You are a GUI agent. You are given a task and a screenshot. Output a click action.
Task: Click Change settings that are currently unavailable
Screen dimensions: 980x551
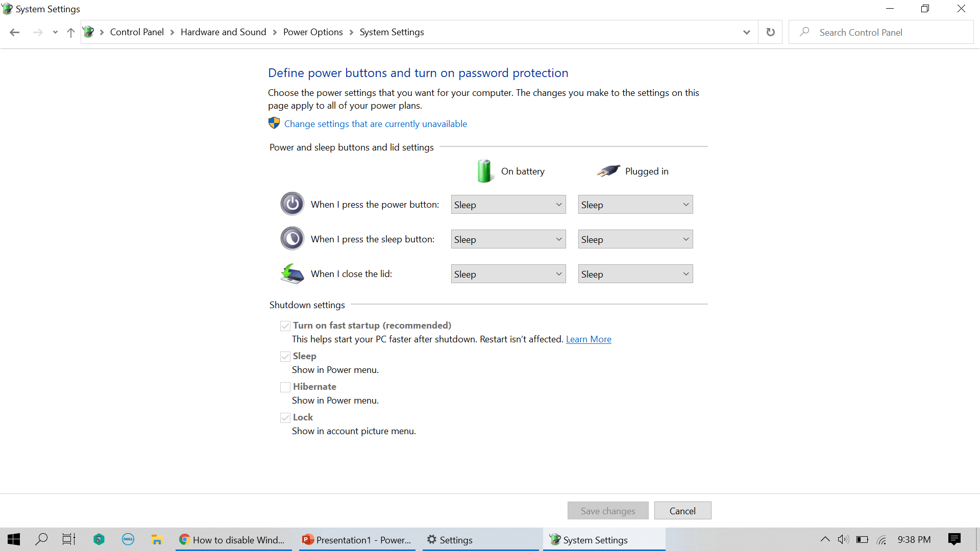[375, 124]
